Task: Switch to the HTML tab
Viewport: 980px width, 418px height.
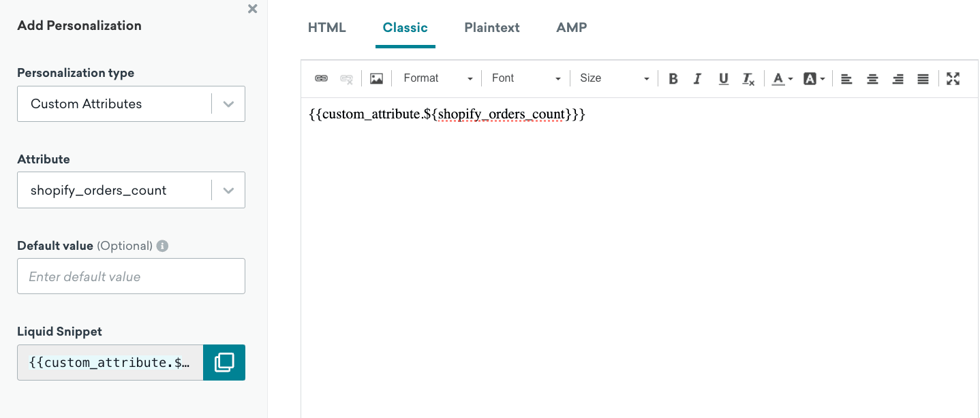Action: coord(327,28)
